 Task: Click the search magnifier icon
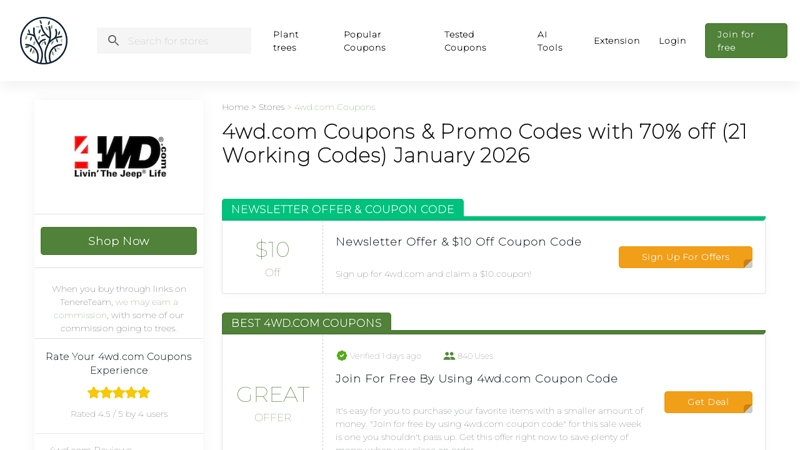point(113,41)
